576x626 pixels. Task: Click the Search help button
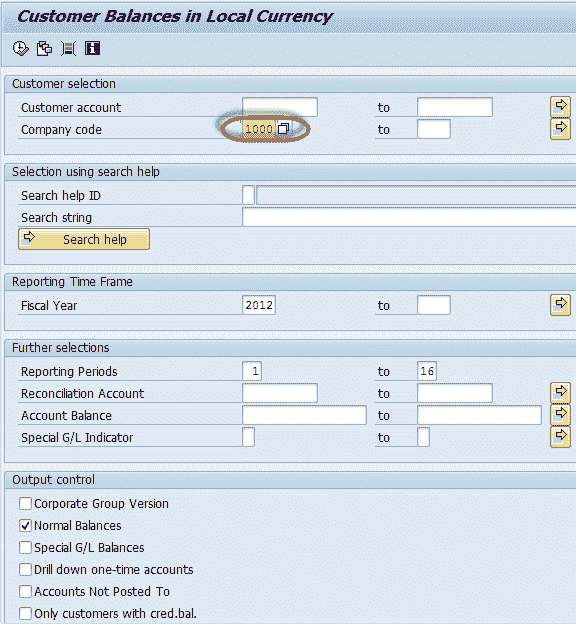(x=84, y=239)
